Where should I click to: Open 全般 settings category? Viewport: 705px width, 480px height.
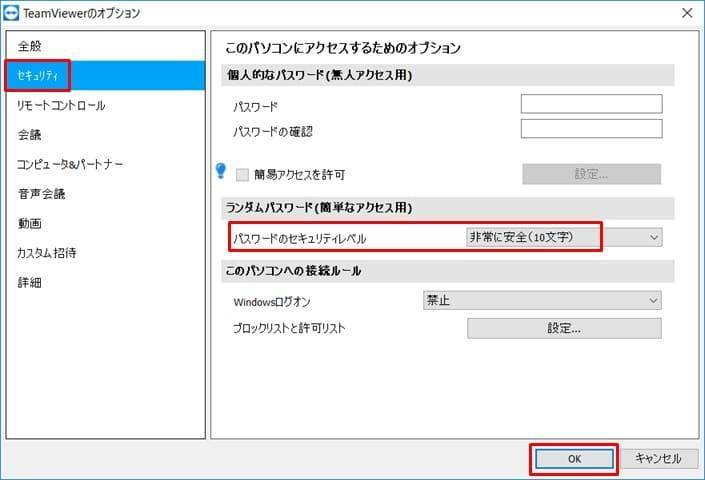point(106,46)
